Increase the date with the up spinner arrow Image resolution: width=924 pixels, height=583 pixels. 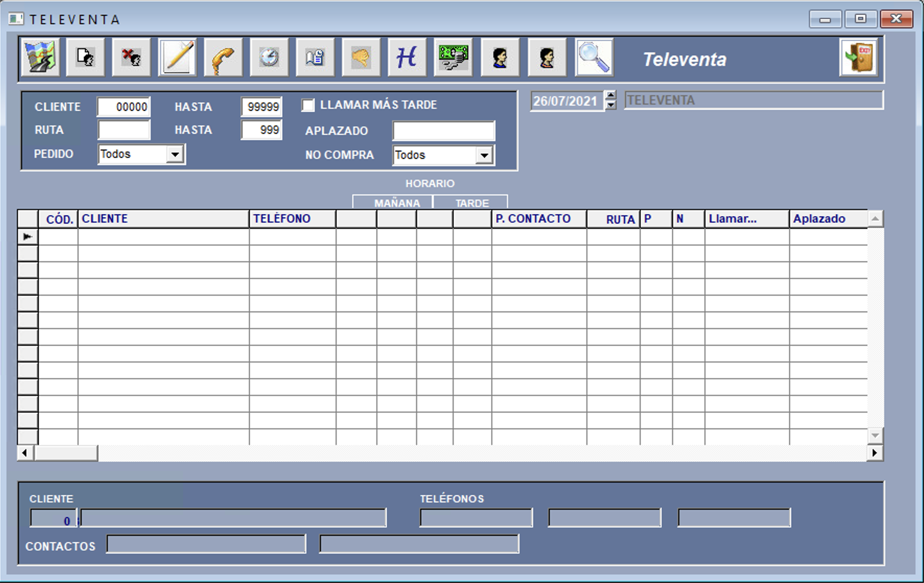(x=610, y=96)
